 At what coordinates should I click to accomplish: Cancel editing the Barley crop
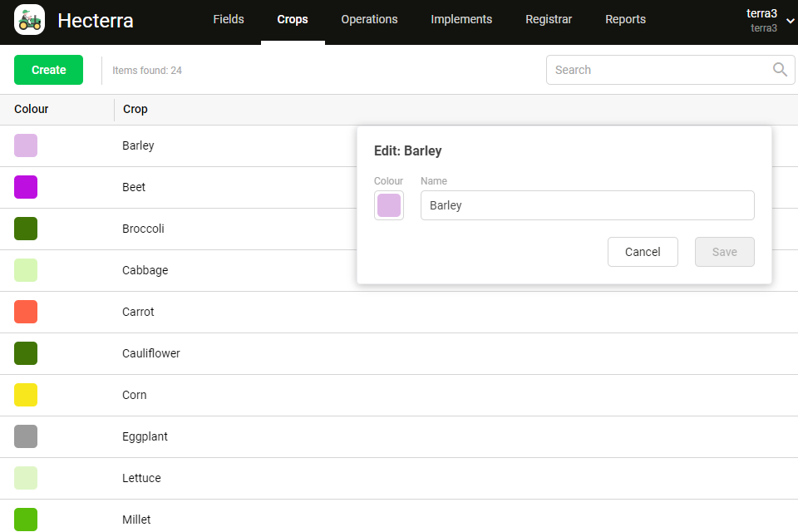(x=643, y=252)
